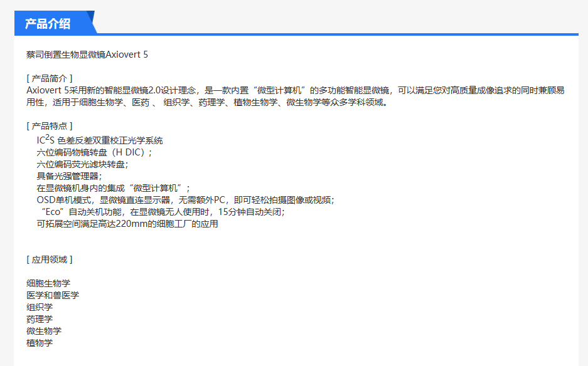Click the application field 微生物学
The width and height of the screenshot is (588, 366).
coord(44,331)
